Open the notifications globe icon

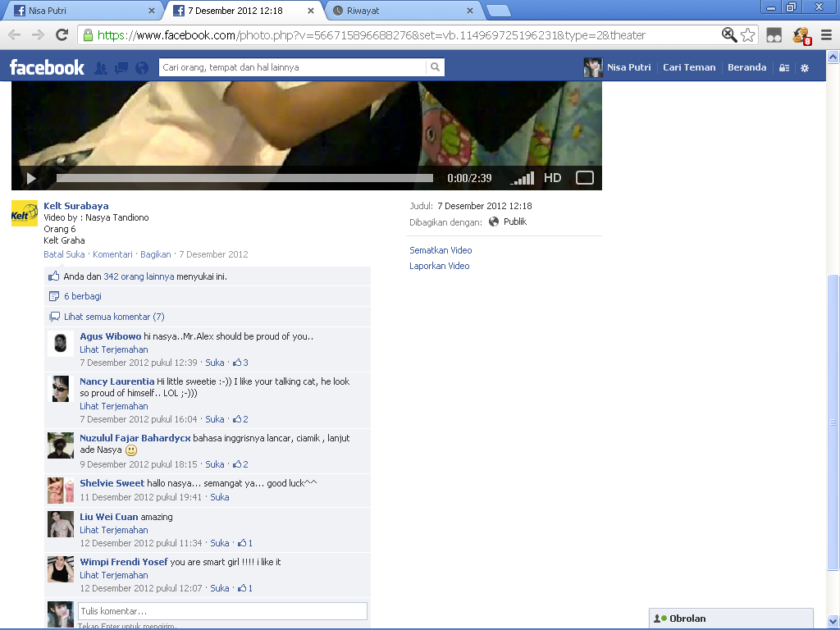coord(142,67)
